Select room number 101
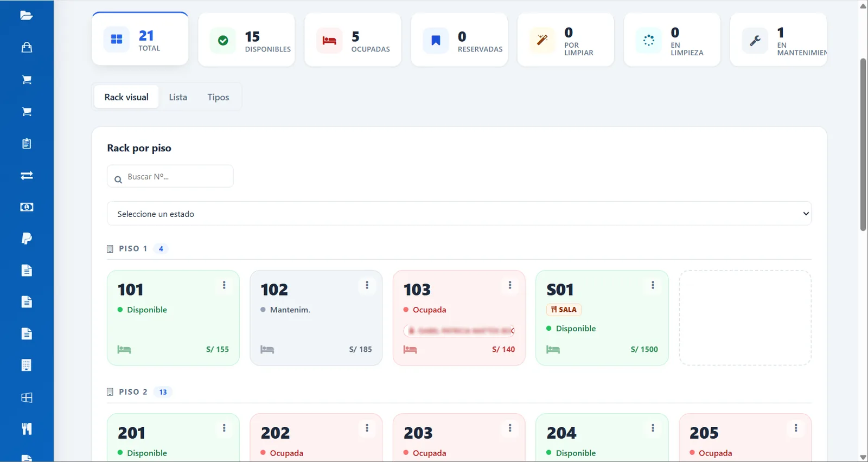The image size is (868, 462). [x=131, y=290]
